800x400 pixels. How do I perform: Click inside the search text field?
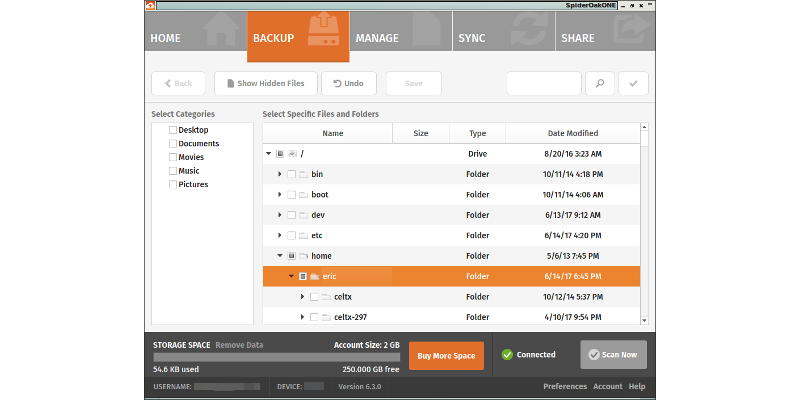click(543, 84)
